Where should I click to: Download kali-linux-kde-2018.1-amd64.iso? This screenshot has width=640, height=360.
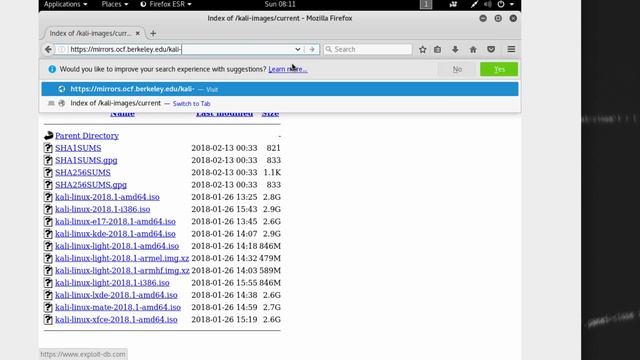point(116,233)
